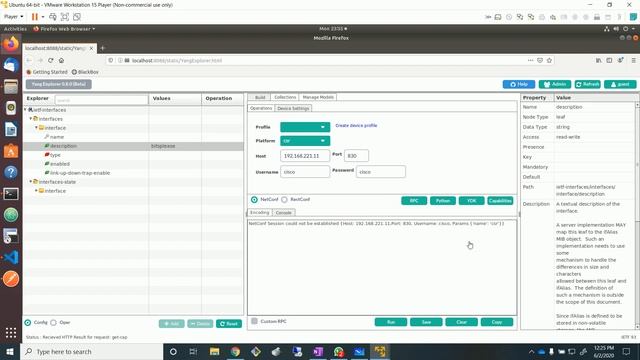Collapse the ietf-interfaces tree root
Screen dimensions: 640x360
coord(26,110)
